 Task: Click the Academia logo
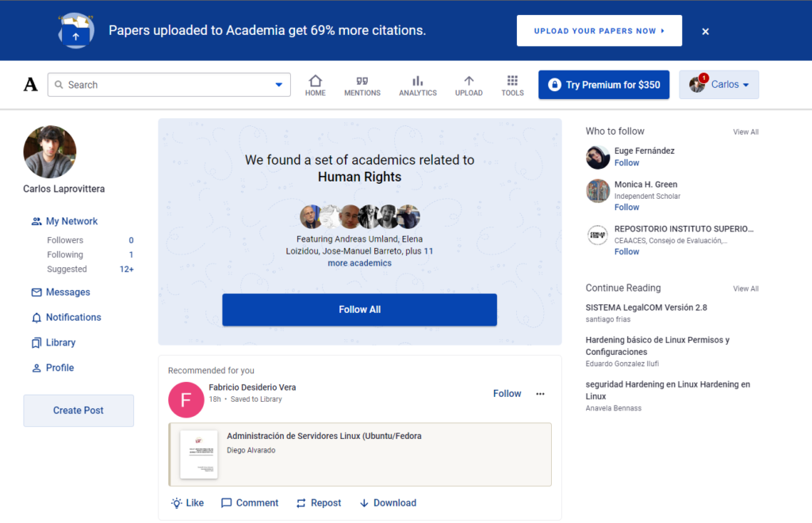tap(31, 84)
